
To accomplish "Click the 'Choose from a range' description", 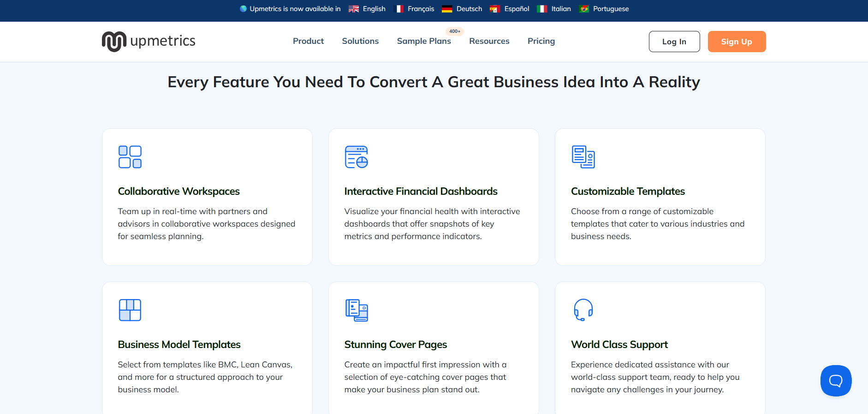I will click(x=658, y=224).
